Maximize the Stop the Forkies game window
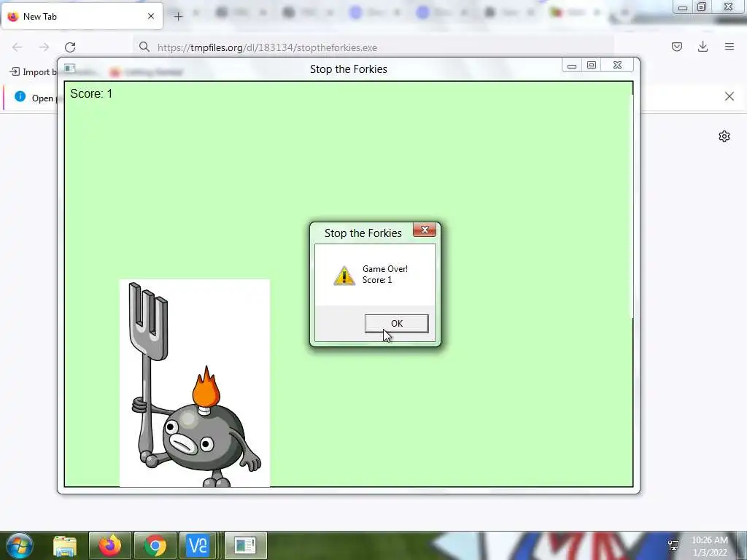This screenshot has height=560, width=747. coord(591,65)
